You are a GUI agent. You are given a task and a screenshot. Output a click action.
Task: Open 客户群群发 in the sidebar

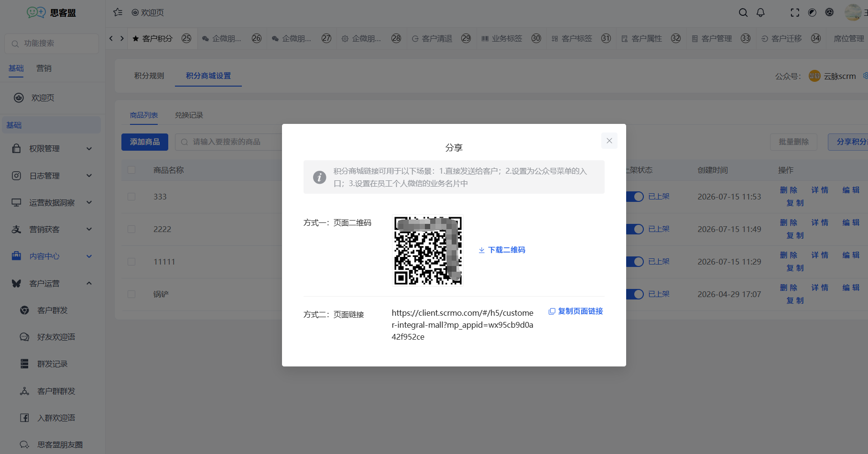(x=53, y=391)
